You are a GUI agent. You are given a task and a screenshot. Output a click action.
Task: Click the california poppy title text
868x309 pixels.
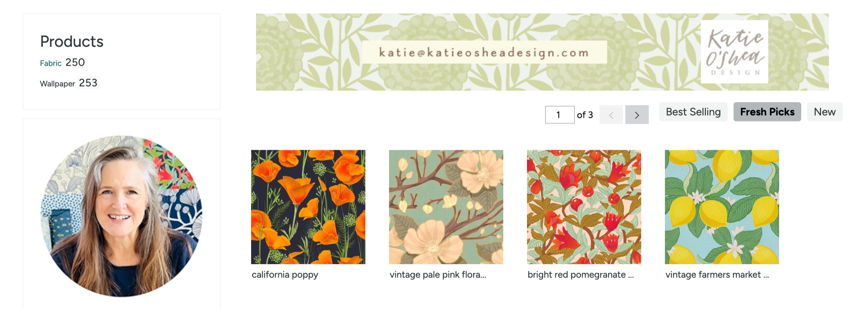point(285,275)
